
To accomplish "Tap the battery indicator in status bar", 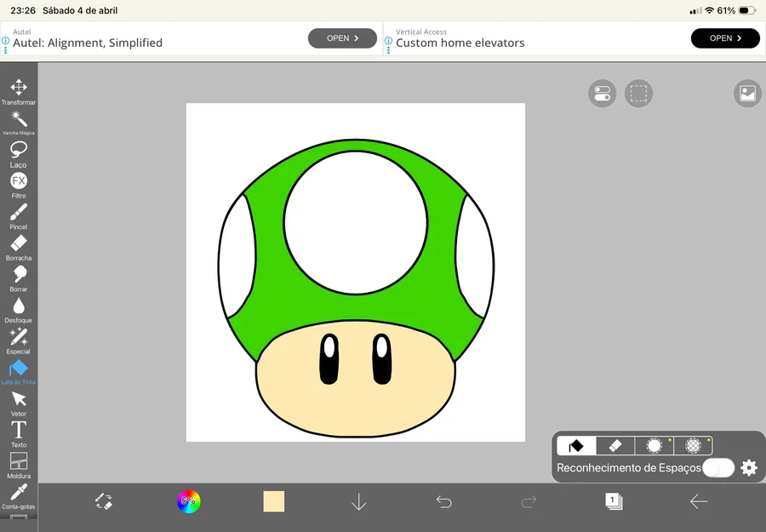I will [747, 10].
